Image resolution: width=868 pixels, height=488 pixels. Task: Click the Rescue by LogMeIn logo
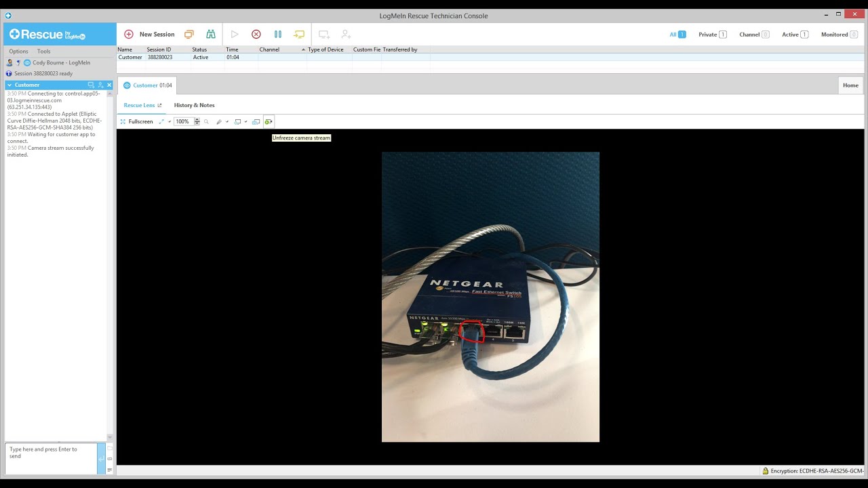(47, 34)
